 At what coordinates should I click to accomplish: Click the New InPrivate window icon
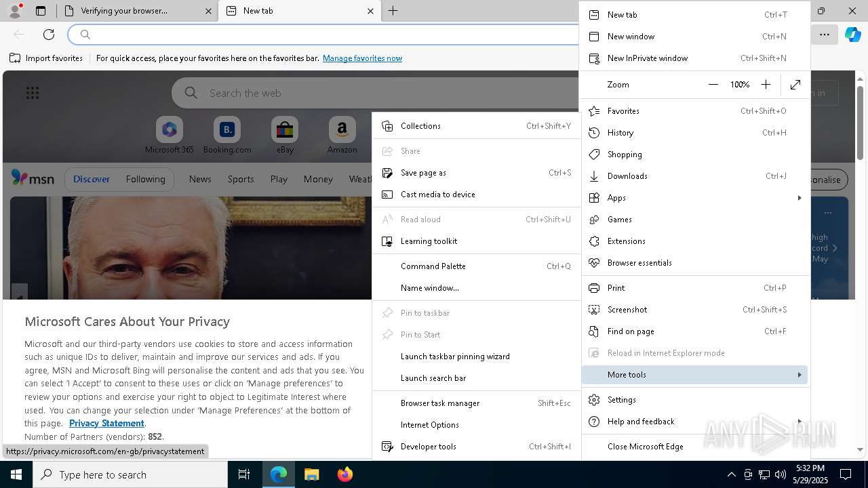594,58
